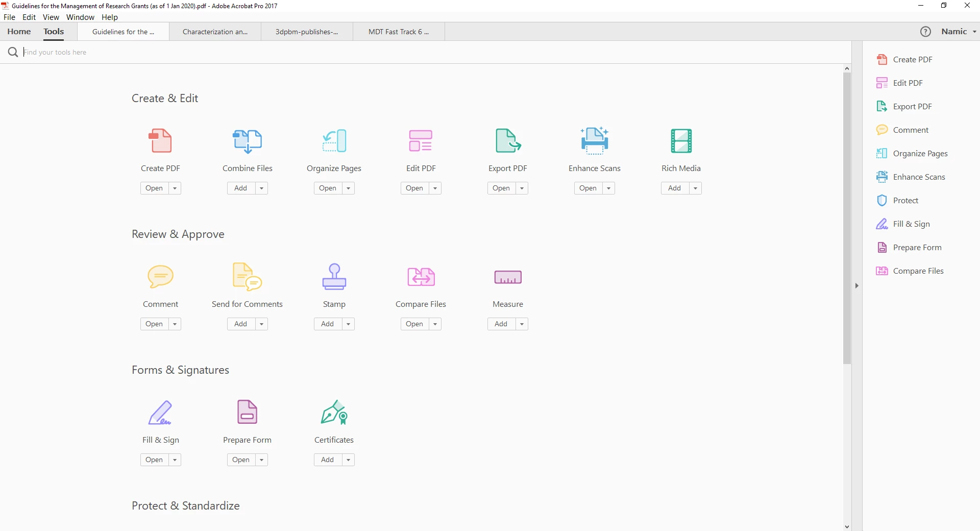Image resolution: width=980 pixels, height=531 pixels.
Task: Click the Export PDF tool icon in main area
Action: (508, 141)
